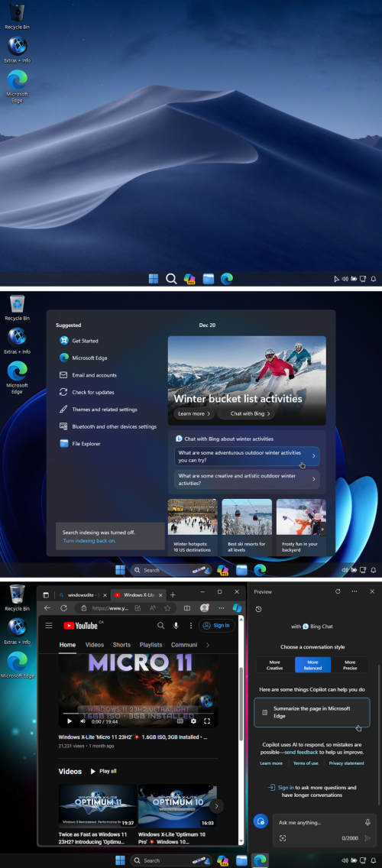
Task: Open Edge Settings and more three-dot menu
Action: point(222,607)
